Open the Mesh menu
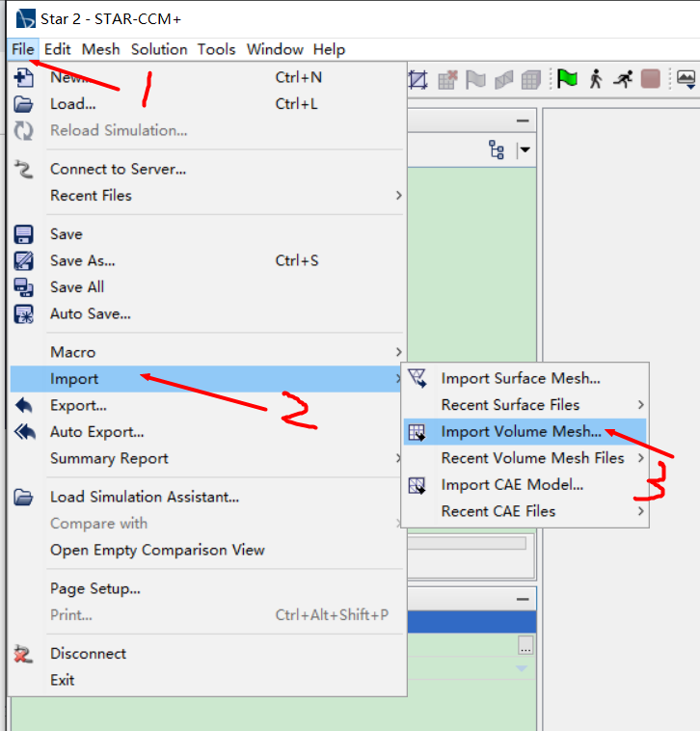Viewport: 700px width, 731px height. (101, 49)
